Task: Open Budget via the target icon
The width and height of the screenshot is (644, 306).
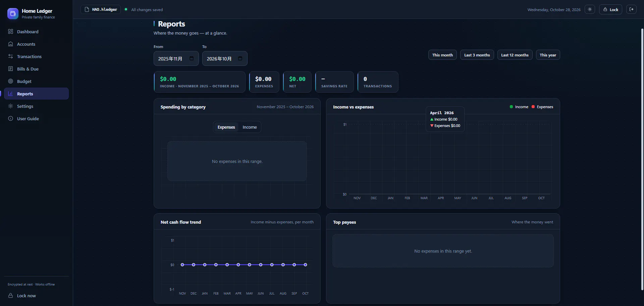Action: (x=11, y=81)
